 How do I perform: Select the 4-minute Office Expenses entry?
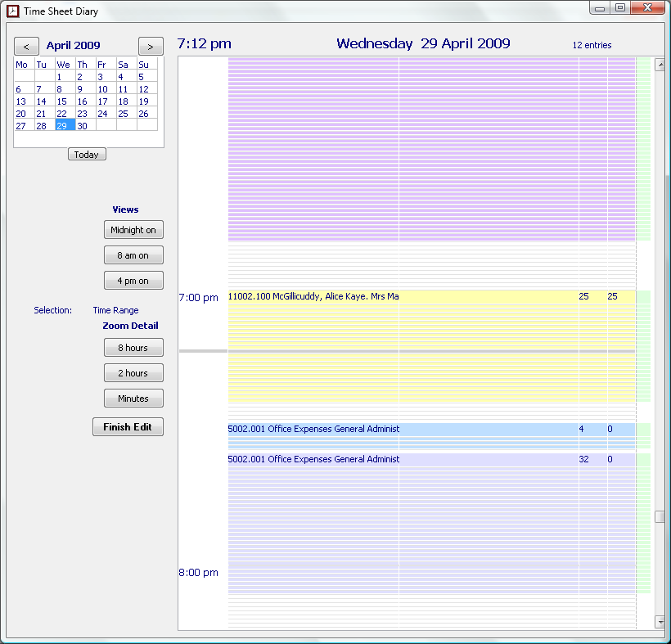[x=313, y=429]
